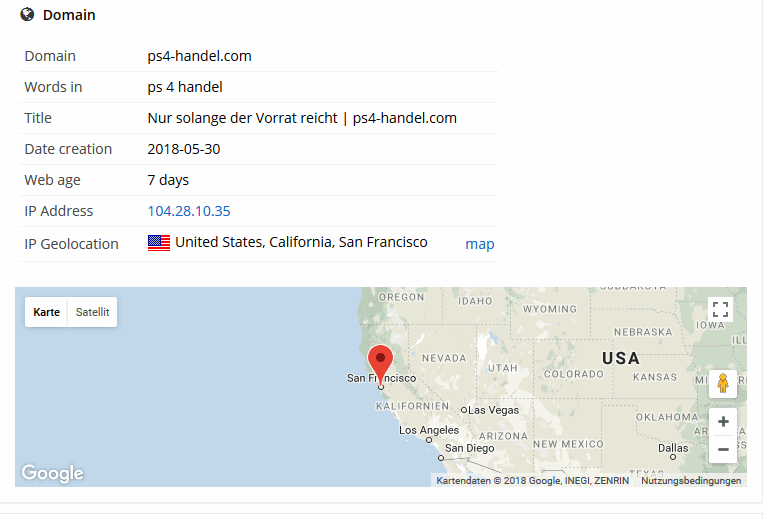Zoom in with the plus button
Image resolution: width=766 pixels, height=519 pixels.
click(723, 422)
